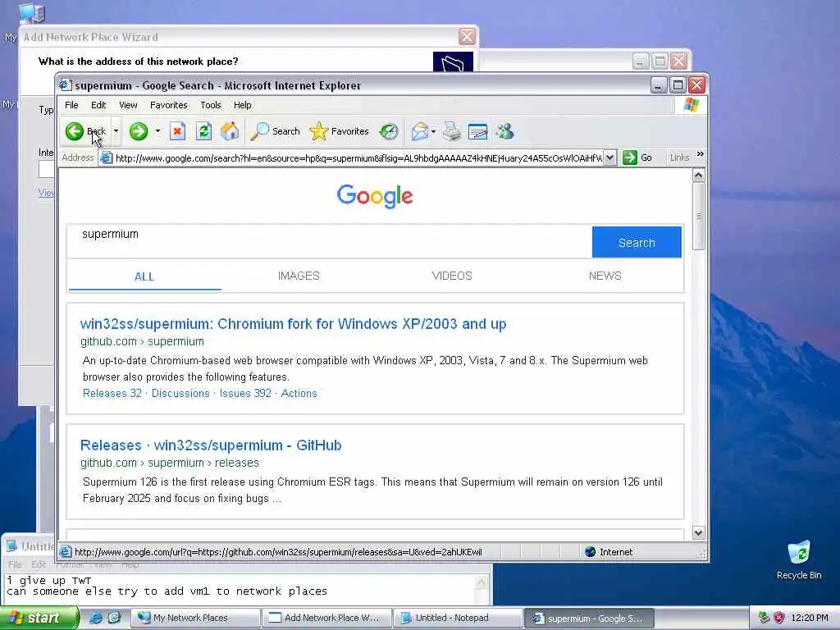Click the address bar URL field
Image resolution: width=840 pixels, height=630 pixels.
click(x=358, y=157)
